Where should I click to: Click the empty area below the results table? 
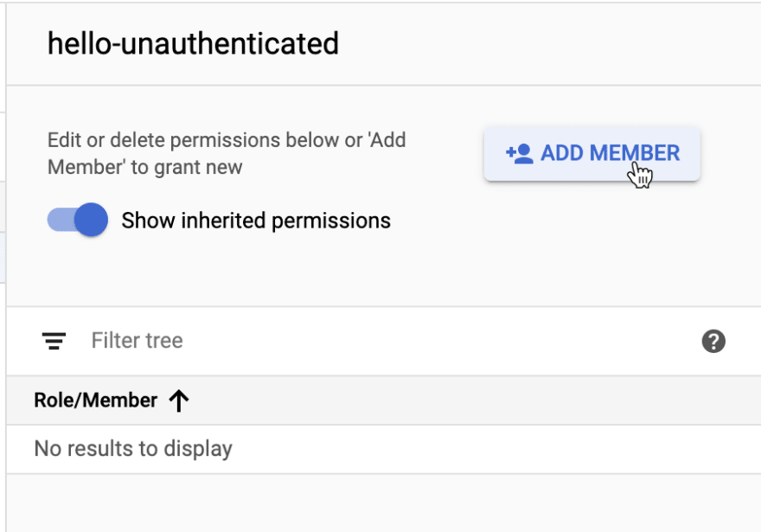383,503
